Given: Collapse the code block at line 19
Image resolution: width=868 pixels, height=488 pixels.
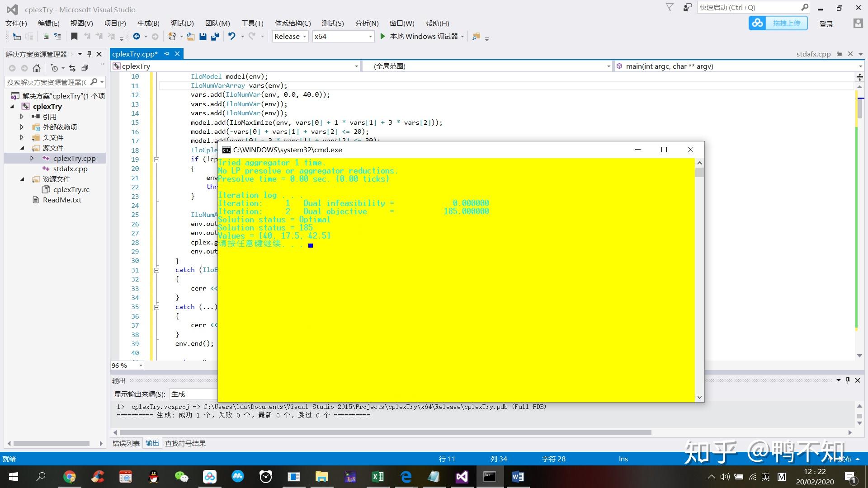Looking at the screenshot, I should [x=156, y=160].
